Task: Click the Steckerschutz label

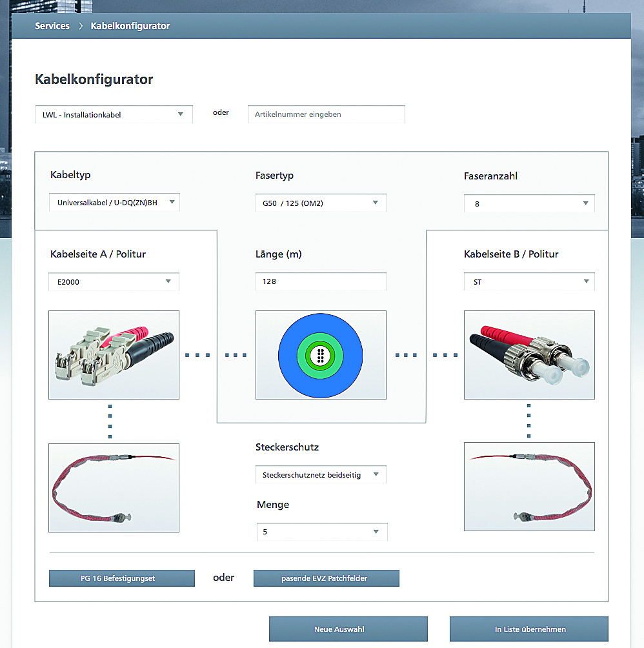Action: click(287, 447)
